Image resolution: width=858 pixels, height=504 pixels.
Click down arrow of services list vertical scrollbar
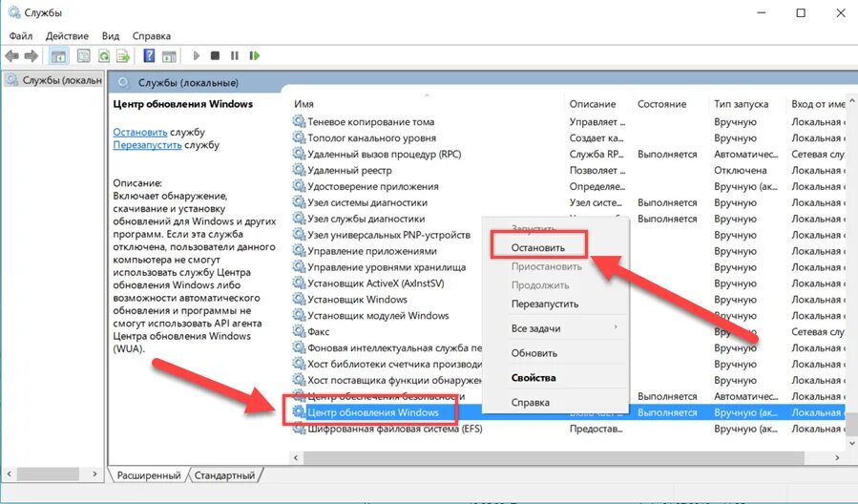point(852,443)
